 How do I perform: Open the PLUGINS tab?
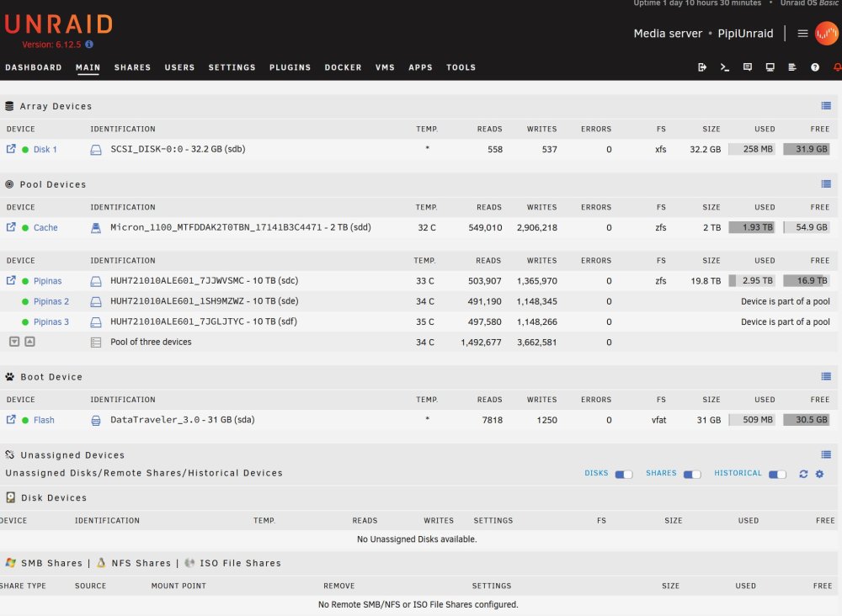(290, 67)
